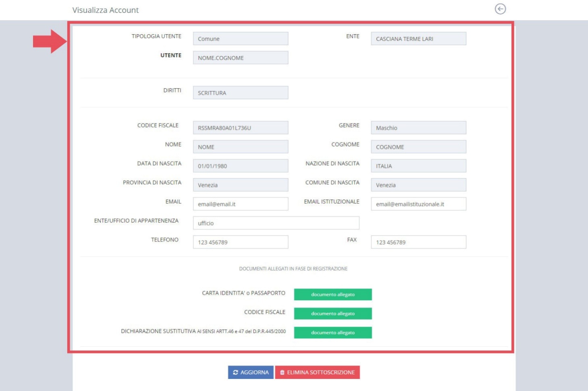
Task: Open the Codice Fiscale attached document
Action: pyautogui.click(x=332, y=314)
